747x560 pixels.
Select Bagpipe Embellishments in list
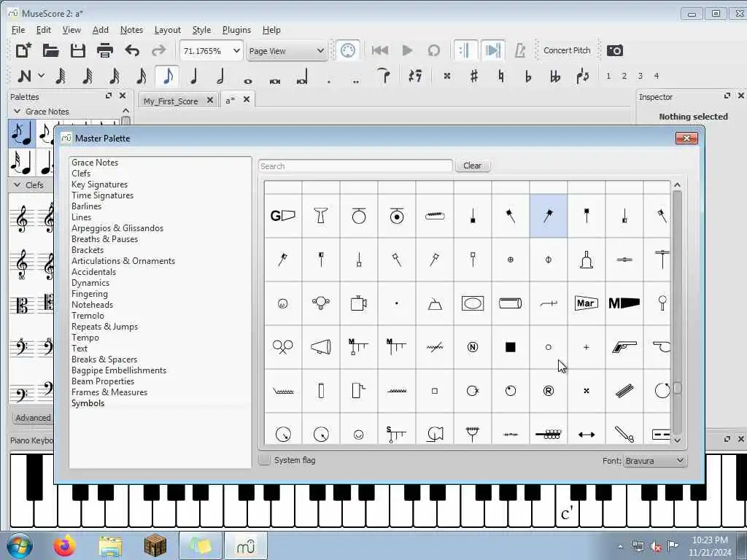119,370
